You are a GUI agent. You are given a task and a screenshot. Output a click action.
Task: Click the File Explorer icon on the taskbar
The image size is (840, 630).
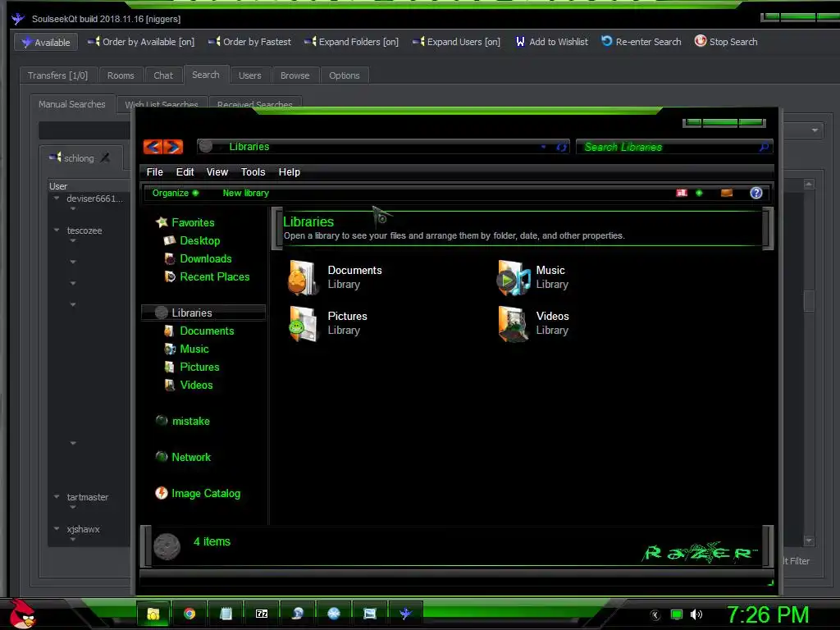153,614
